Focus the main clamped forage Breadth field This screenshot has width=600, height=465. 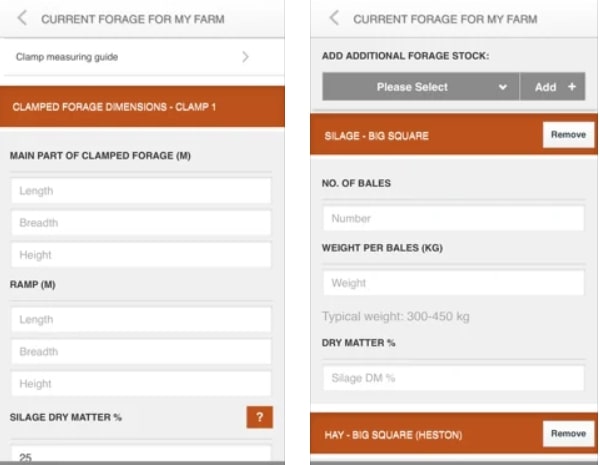tap(141, 223)
